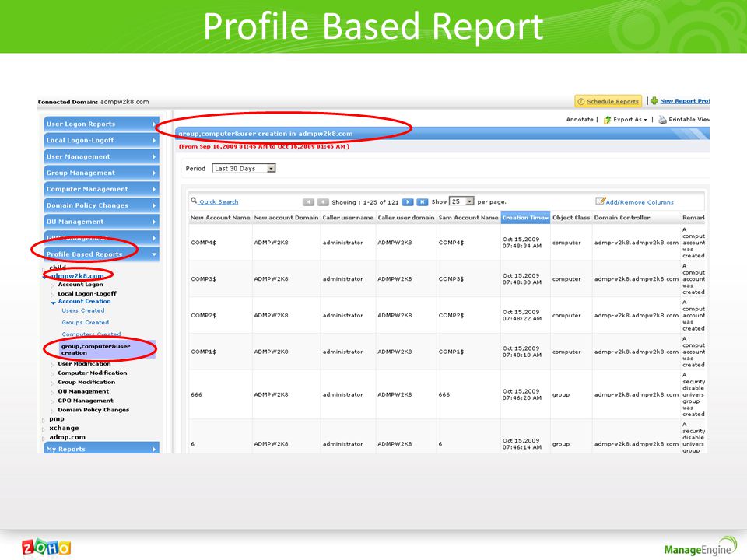Expand the User Logon Reports menu
The width and height of the screenshot is (747, 560).
tap(101, 124)
